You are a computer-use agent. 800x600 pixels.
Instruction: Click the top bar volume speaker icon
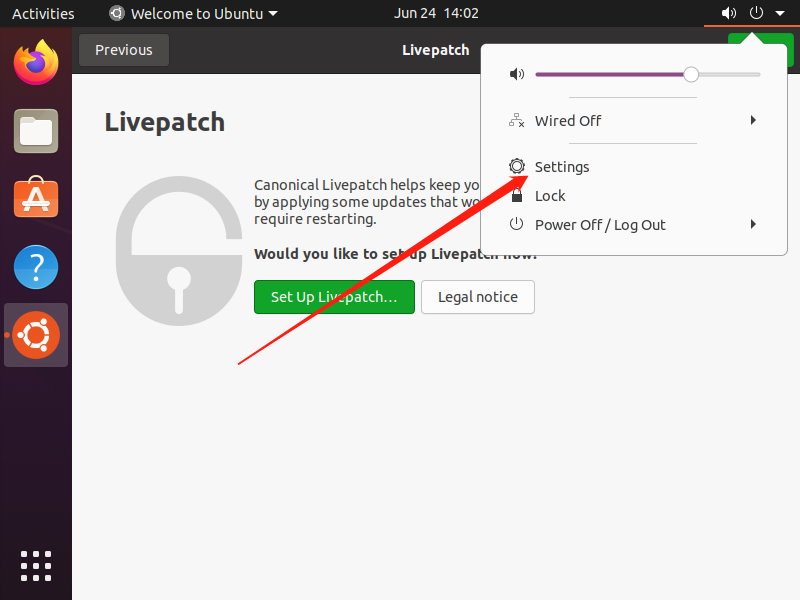click(728, 14)
